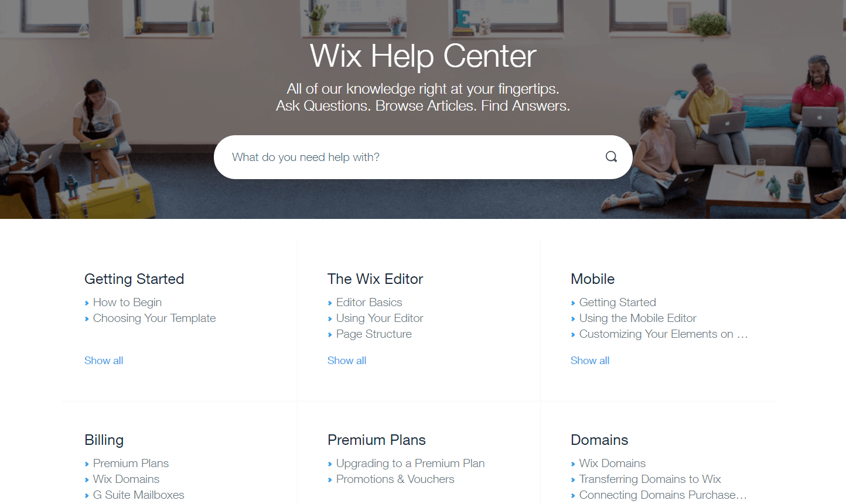Image resolution: width=846 pixels, height=504 pixels.
Task: Show all Getting Started topics
Action: point(104,361)
